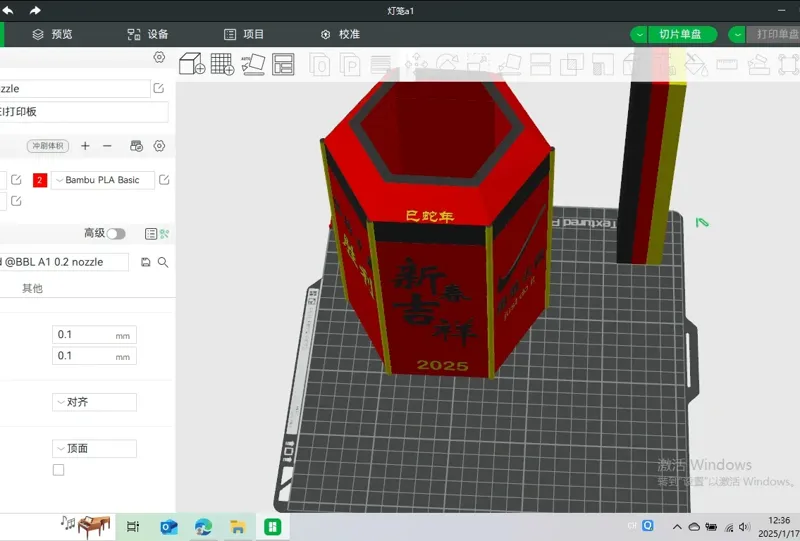Expand the arrow beside 切片单盘
The width and height of the screenshot is (800, 541).
639,34
